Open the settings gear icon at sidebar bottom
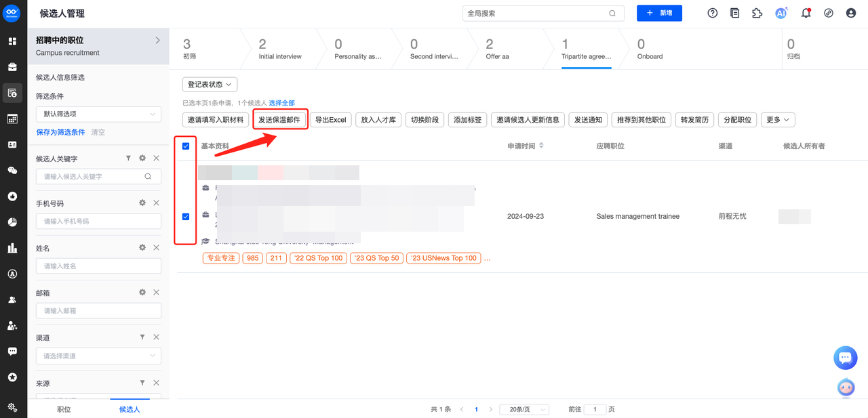The image size is (868, 418). point(12,407)
